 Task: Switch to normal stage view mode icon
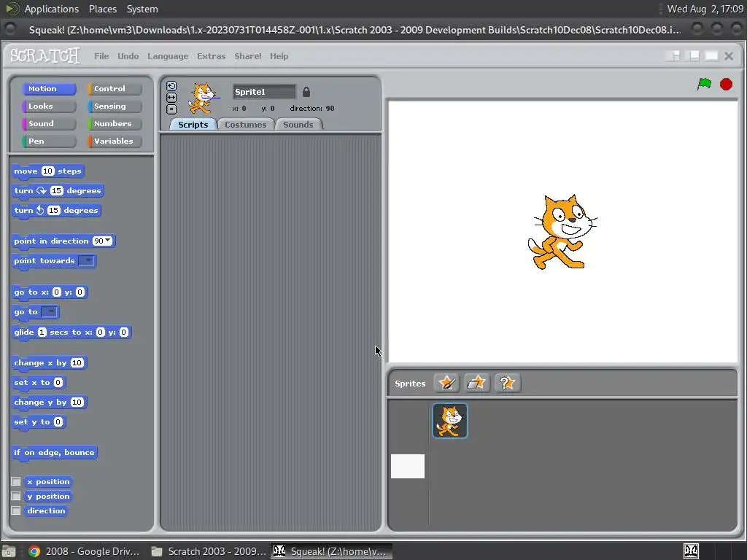pyautogui.click(x=692, y=55)
